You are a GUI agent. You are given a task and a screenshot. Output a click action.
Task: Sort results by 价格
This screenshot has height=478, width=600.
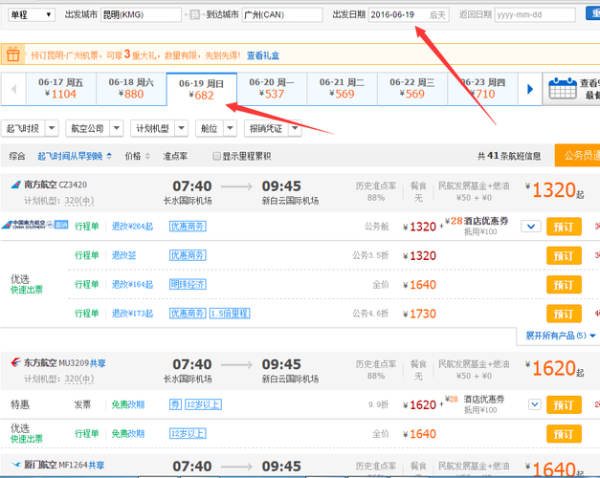(137, 156)
